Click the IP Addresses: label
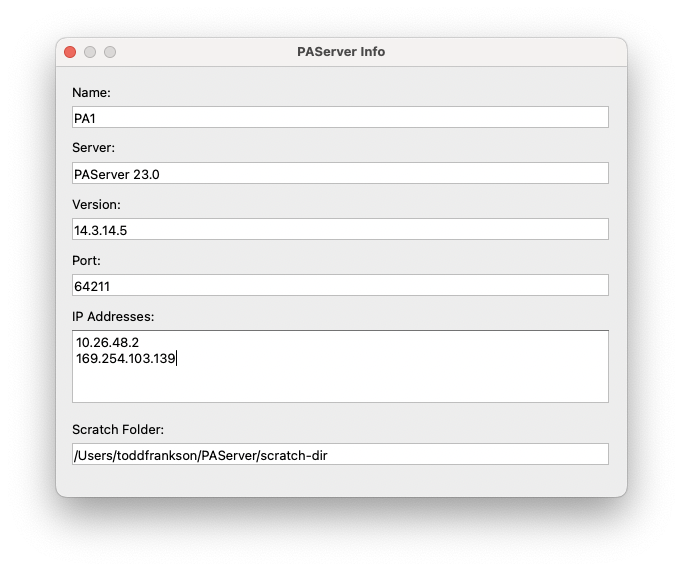Viewport: 683px width, 571px height. 113,317
